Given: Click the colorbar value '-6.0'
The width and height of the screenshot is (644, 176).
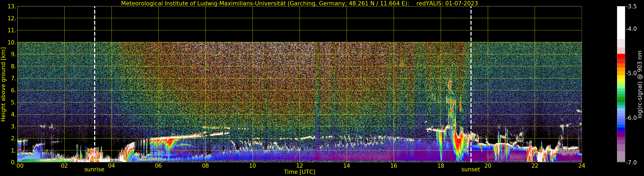Looking at the screenshot, I should click(x=631, y=118).
